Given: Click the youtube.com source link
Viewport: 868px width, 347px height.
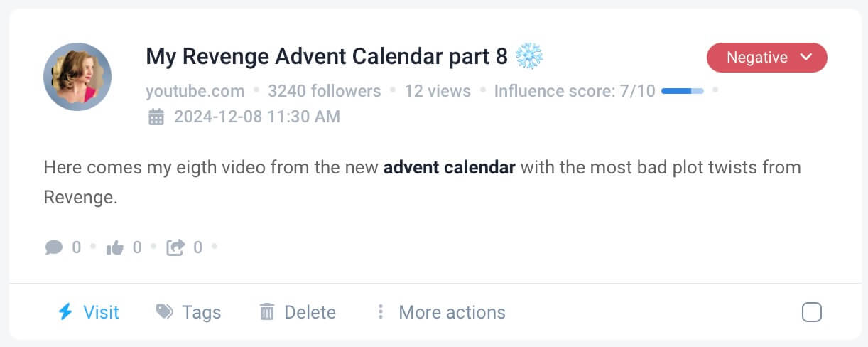Looking at the screenshot, I should pyautogui.click(x=195, y=91).
